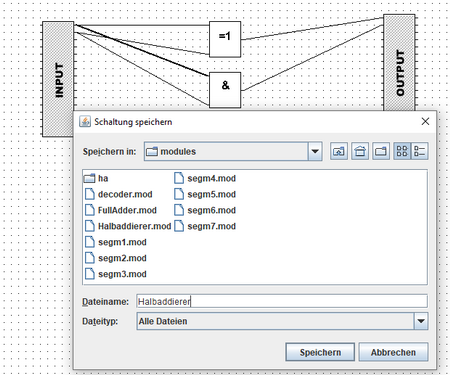Viewport: 450px width, 375px height.
Task: Expand the Dateityp 'Alle Dateien' dropdown
Action: (x=421, y=321)
